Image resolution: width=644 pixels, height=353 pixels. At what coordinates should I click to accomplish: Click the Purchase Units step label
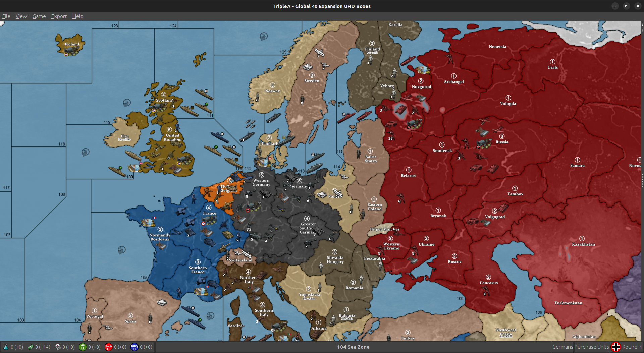pos(591,347)
